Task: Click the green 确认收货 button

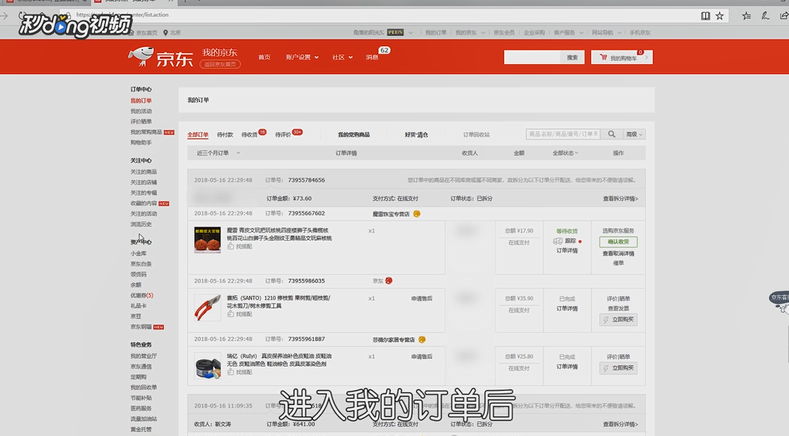Action: pyautogui.click(x=618, y=242)
